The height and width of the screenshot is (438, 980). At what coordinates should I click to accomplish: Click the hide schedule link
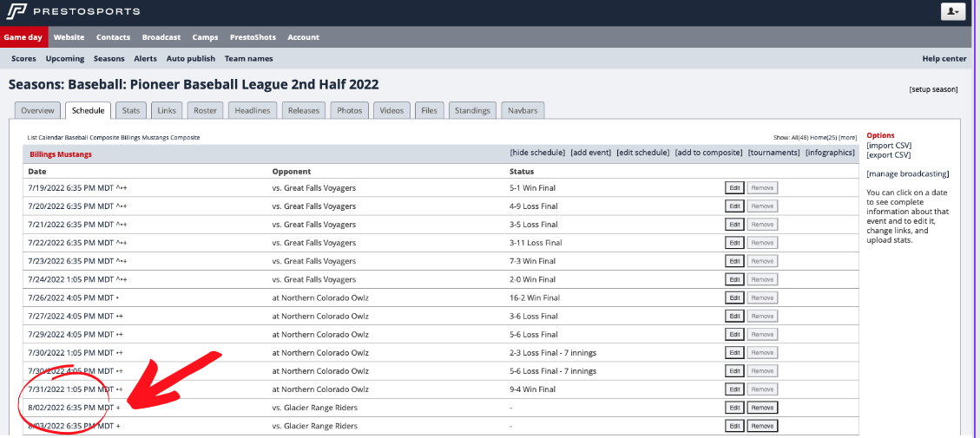point(537,153)
